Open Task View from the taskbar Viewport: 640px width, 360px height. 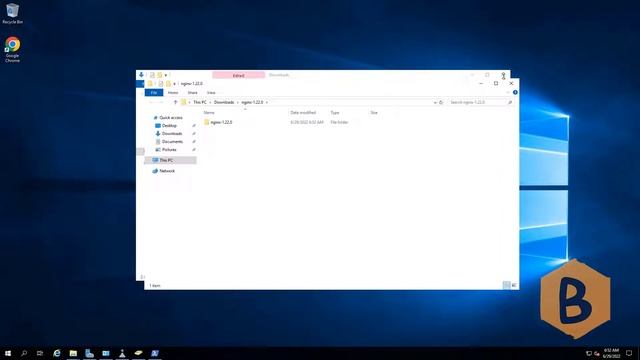[40, 353]
